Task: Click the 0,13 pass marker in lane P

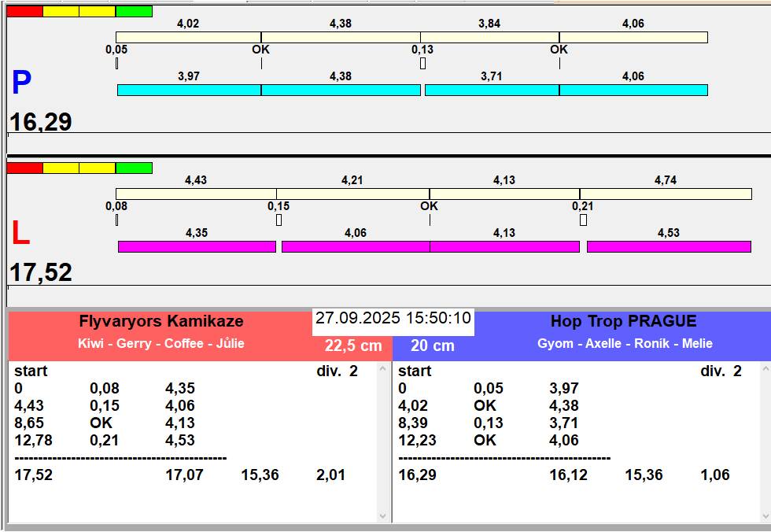Action: pyautogui.click(x=423, y=64)
